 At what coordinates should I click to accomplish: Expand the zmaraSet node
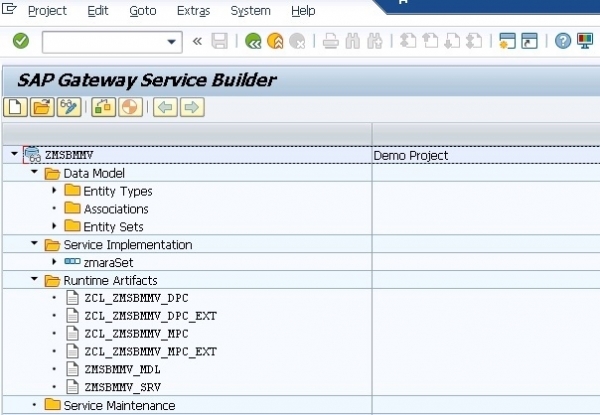point(54,261)
